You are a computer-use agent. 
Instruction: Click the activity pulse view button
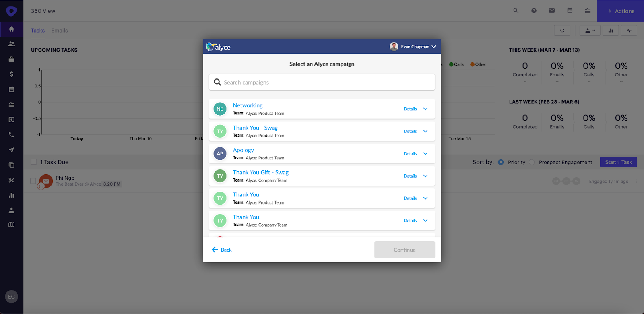pyautogui.click(x=629, y=30)
